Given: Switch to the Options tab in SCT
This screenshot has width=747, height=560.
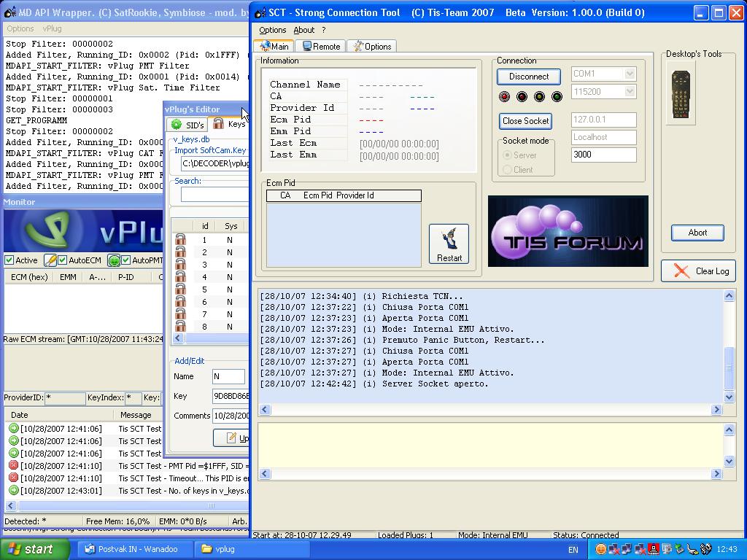Looking at the screenshot, I should (x=372, y=46).
